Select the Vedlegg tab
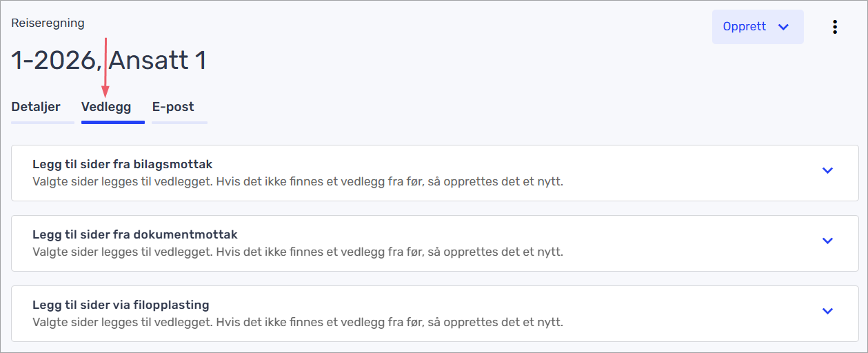This screenshot has height=353, width=868. click(106, 107)
